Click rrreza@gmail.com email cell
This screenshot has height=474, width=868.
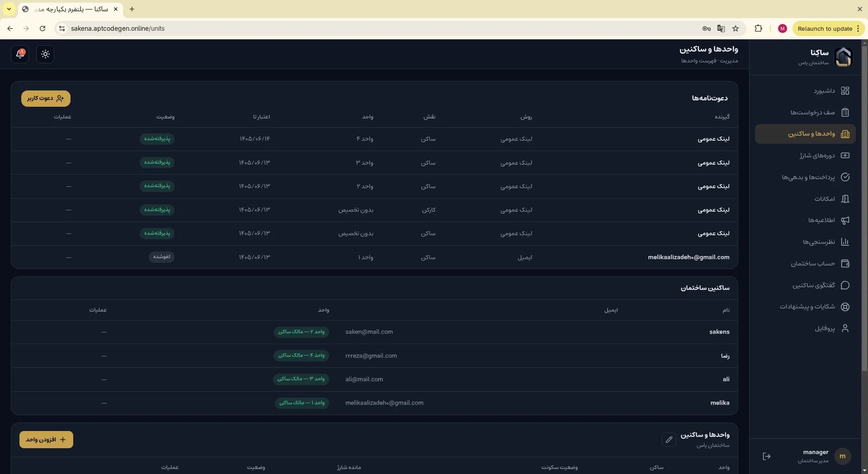371,356
